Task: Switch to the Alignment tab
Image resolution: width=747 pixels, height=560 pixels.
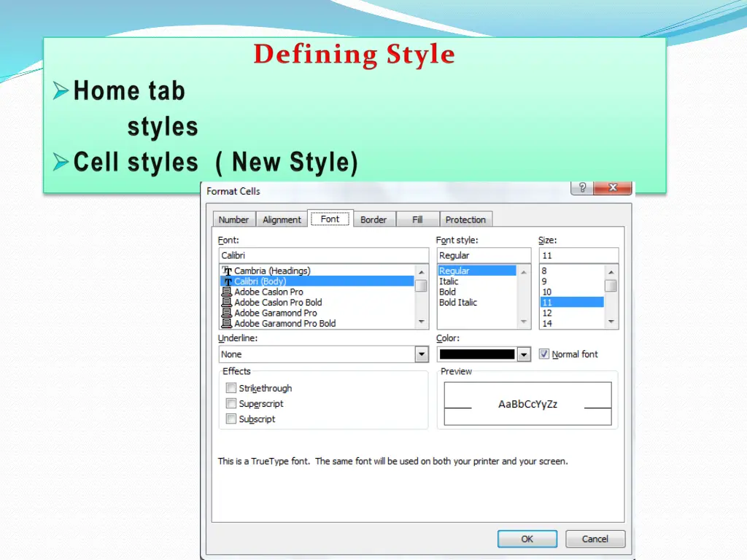Action: 282,219
